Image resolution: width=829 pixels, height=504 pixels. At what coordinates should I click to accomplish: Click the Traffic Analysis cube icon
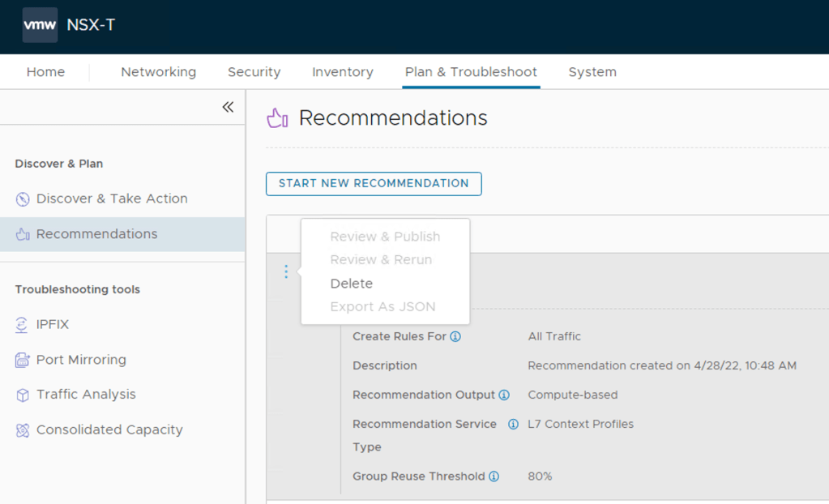(x=22, y=395)
